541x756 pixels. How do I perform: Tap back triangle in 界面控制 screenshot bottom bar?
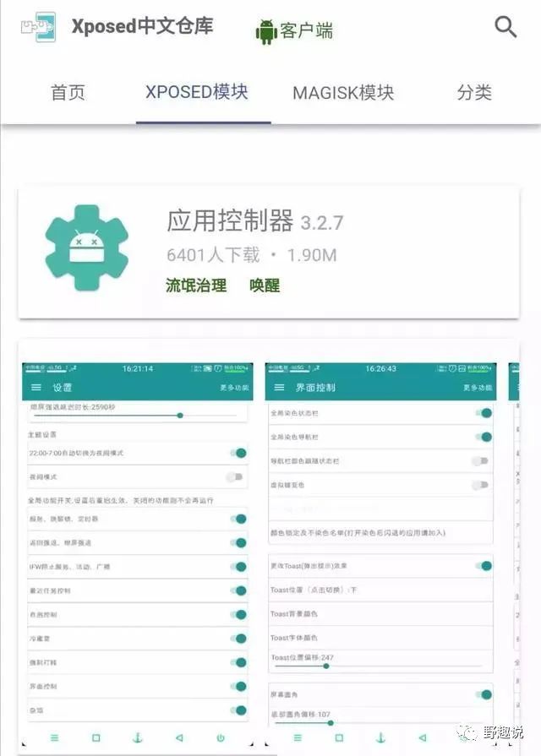[x=423, y=737]
